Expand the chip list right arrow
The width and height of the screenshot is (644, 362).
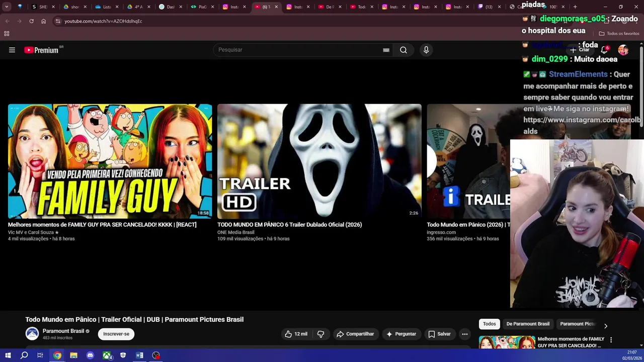point(606,326)
